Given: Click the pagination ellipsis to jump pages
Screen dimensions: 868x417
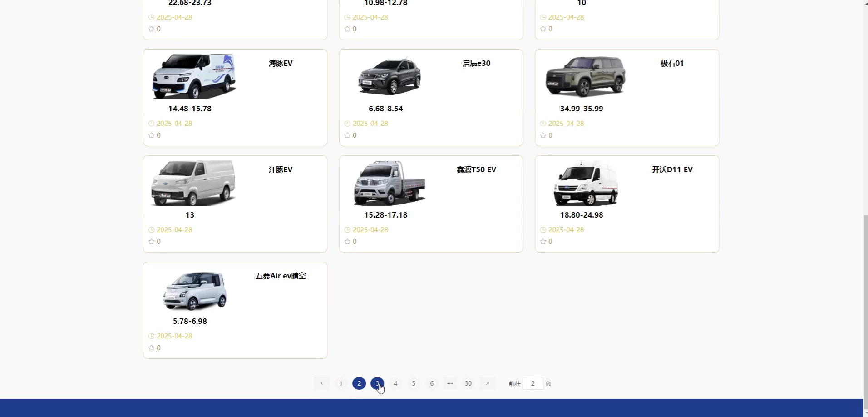Looking at the screenshot, I should [450, 383].
